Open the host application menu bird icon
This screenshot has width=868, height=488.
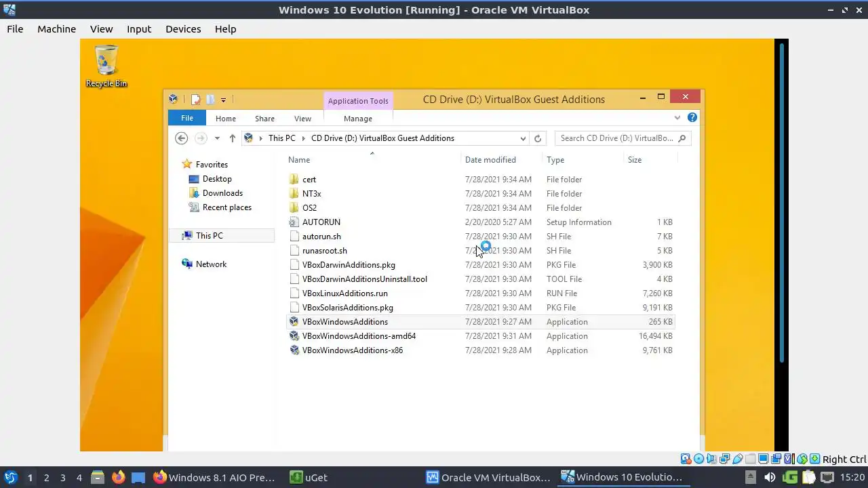pos(10,477)
